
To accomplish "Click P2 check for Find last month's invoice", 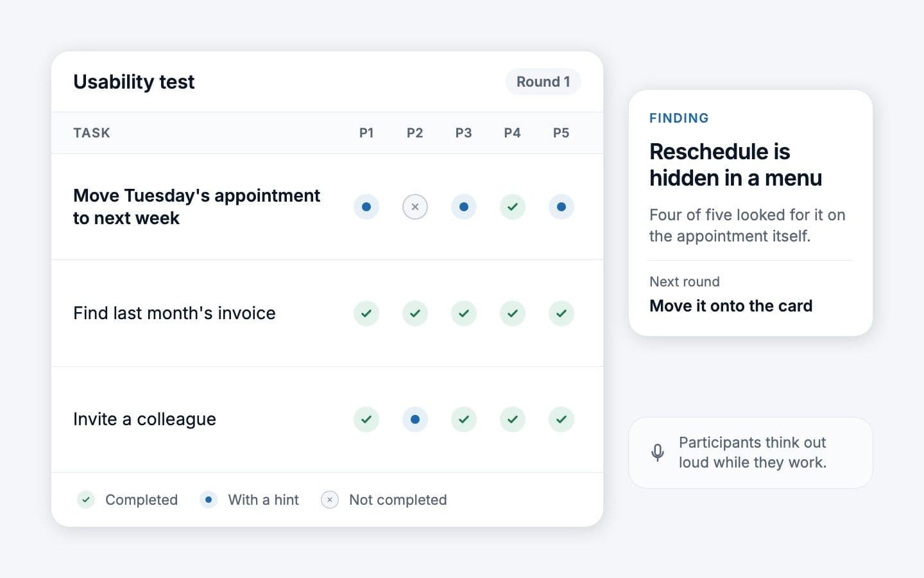I will [x=415, y=313].
